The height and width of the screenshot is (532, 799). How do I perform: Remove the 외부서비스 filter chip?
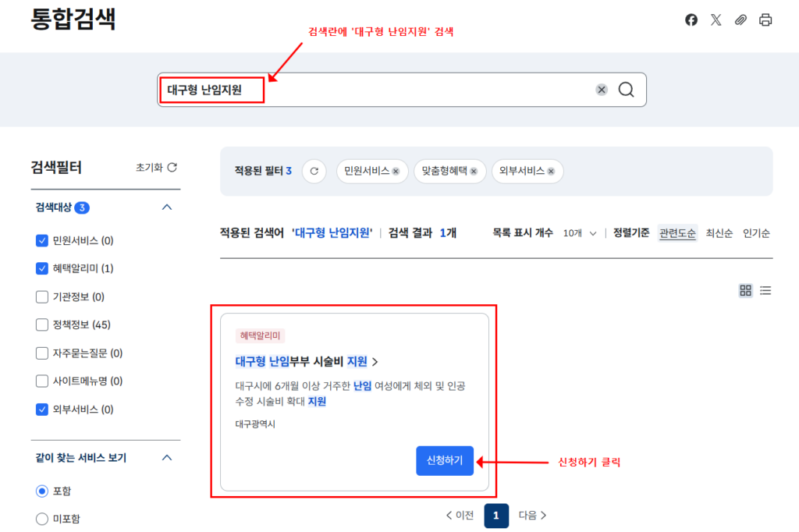tap(551, 172)
